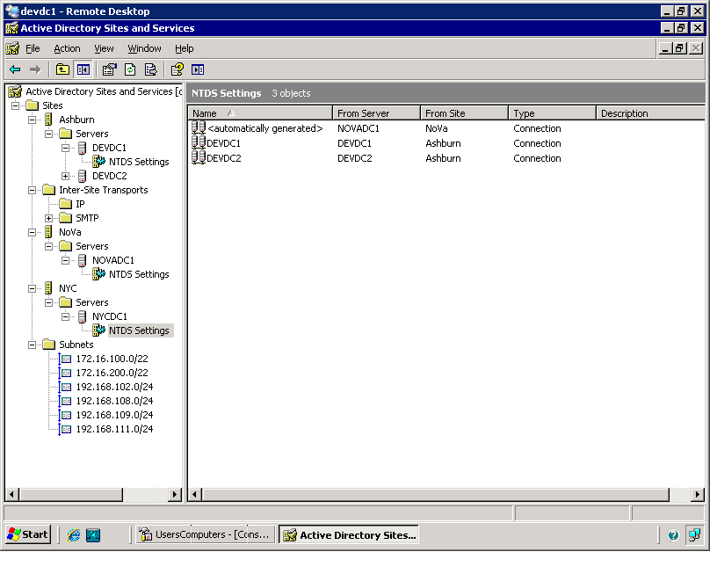Select the DEVDC2 connection object icon
The image size is (710, 588).
point(199,158)
